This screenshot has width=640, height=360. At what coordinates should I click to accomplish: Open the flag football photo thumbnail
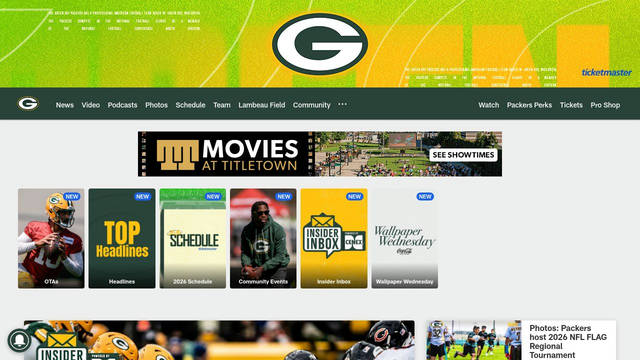point(474,340)
